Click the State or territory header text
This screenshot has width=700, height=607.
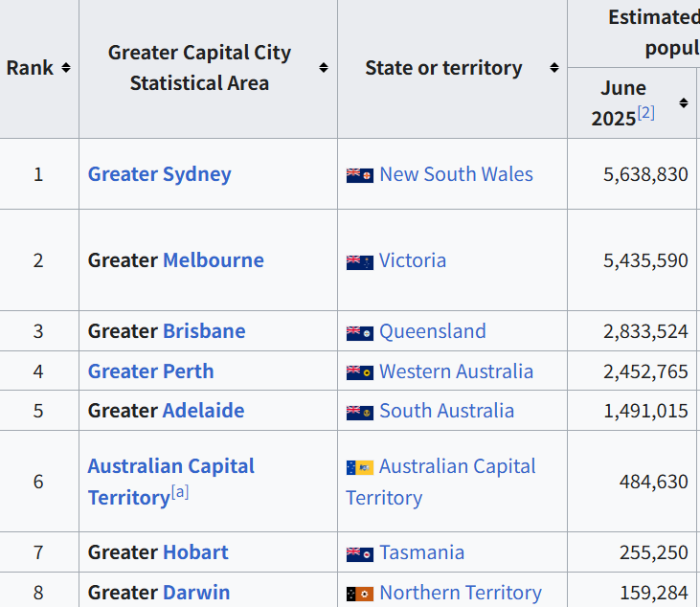pos(443,68)
